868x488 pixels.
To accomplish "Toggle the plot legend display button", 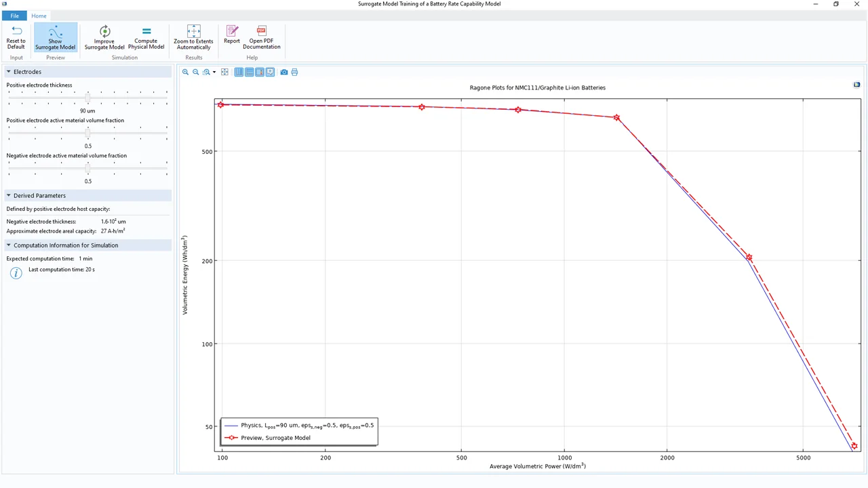I will 270,72.
